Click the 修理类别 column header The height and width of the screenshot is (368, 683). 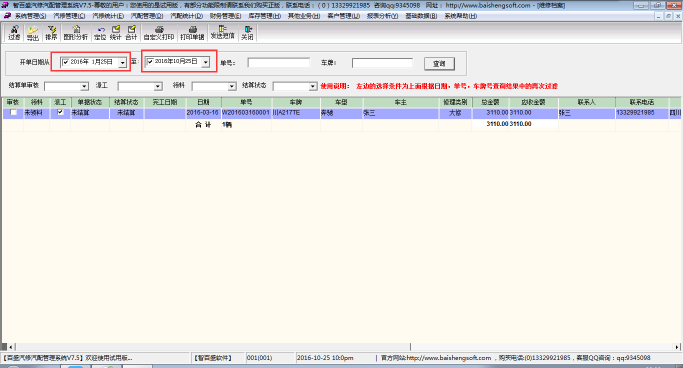455,102
